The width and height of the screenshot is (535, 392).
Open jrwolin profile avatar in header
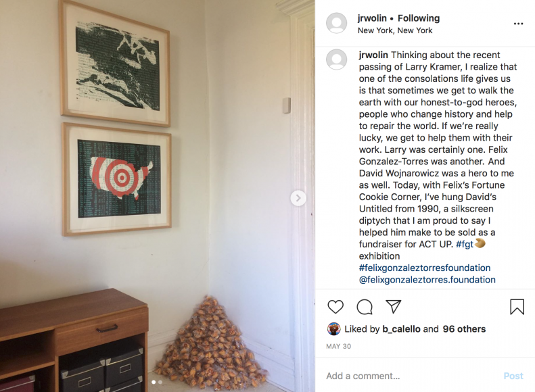pyautogui.click(x=337, y=23)
